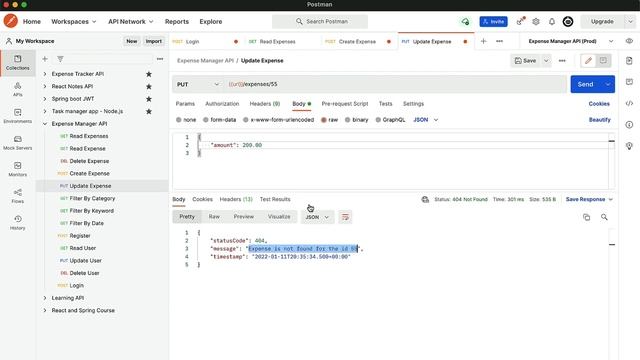Open the JSON body type dropdown
640x360 pixels.
pos(426,120)
